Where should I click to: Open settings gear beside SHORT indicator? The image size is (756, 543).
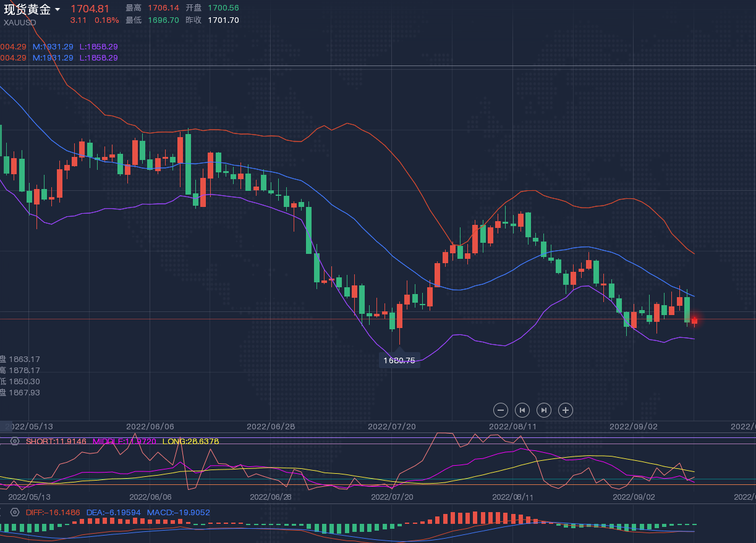pyautogui.click(x=15, y=441)
